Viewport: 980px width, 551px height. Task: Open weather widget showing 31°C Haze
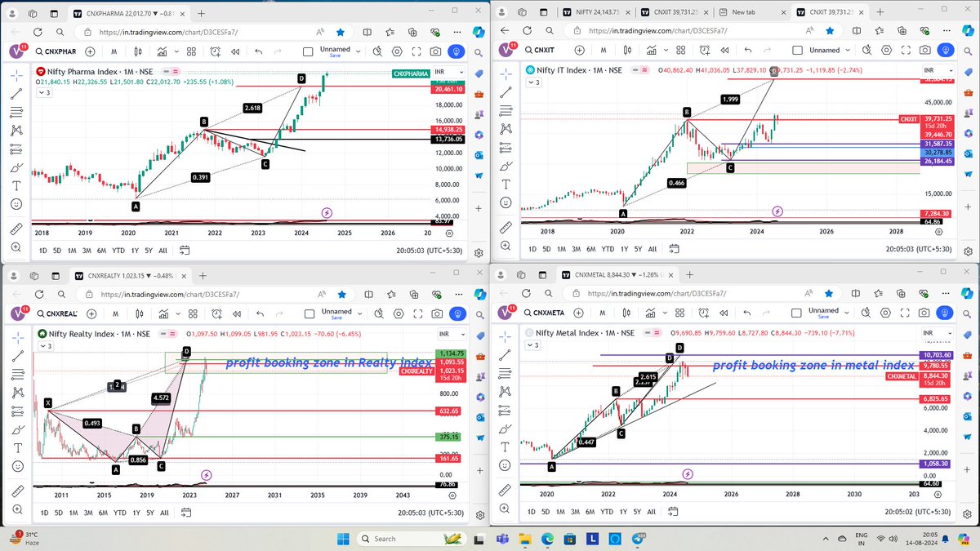coord(26,538)
